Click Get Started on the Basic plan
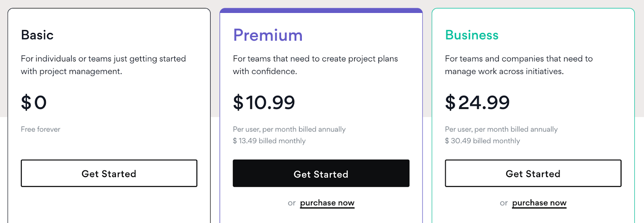This screenshot has width=644, height=223. tap(109, 174)
